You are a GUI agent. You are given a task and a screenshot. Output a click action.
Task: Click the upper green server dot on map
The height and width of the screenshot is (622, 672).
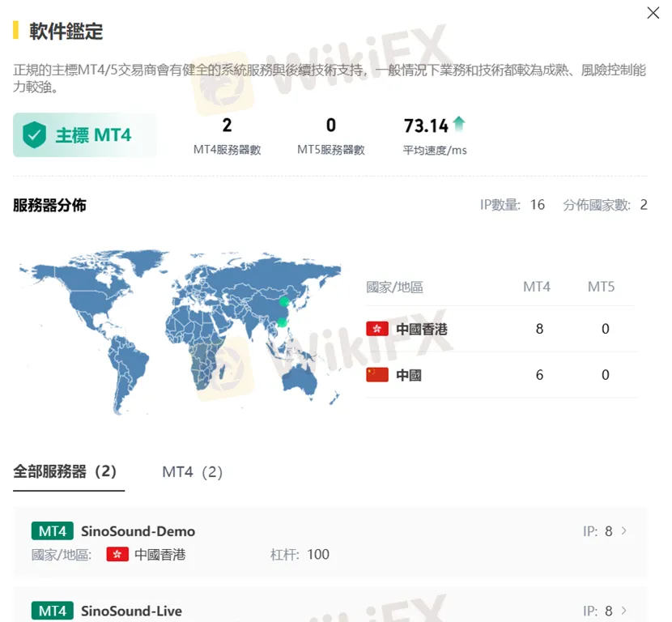[x=284, y=302]
